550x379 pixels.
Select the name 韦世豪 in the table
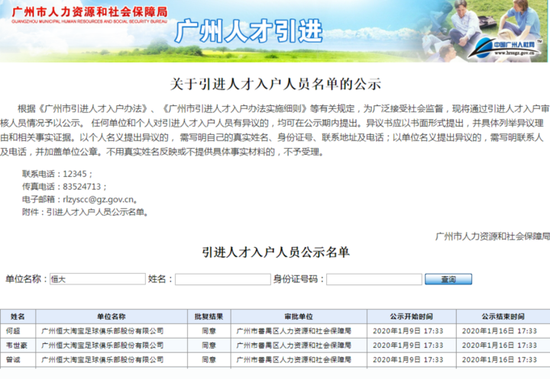coord(16,345)
